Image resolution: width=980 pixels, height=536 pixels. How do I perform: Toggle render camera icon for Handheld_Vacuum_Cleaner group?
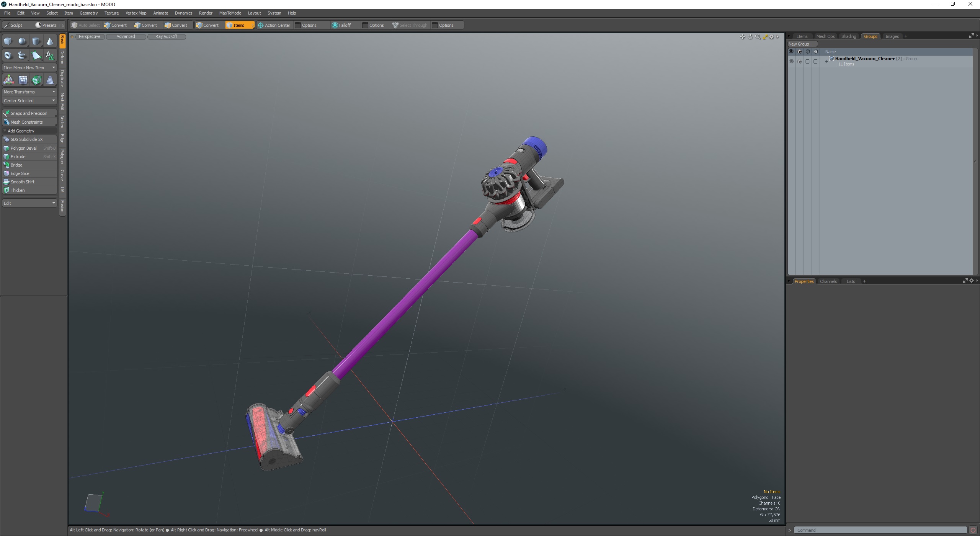[x=799, y=61]
